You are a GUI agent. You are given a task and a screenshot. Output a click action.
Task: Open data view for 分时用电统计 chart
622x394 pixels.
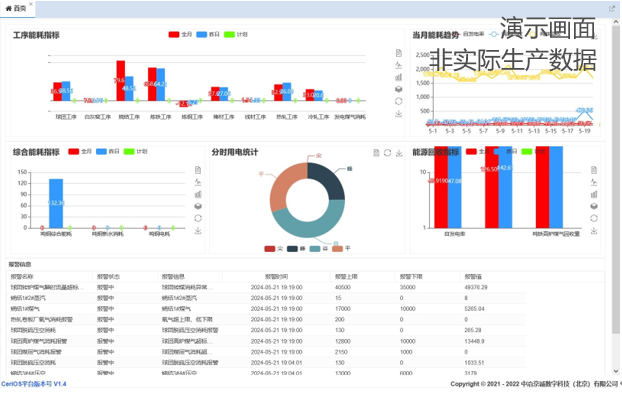[376, 153]
